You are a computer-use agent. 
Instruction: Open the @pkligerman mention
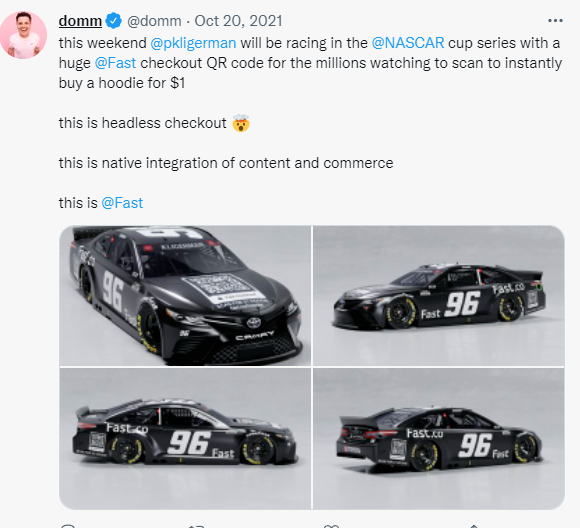point(193,43)
